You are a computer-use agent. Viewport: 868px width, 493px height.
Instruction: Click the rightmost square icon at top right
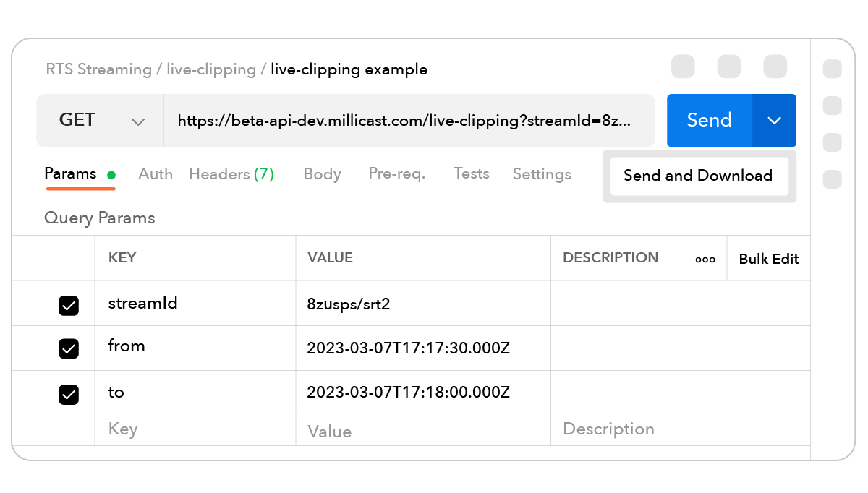[x=775, y=66]
